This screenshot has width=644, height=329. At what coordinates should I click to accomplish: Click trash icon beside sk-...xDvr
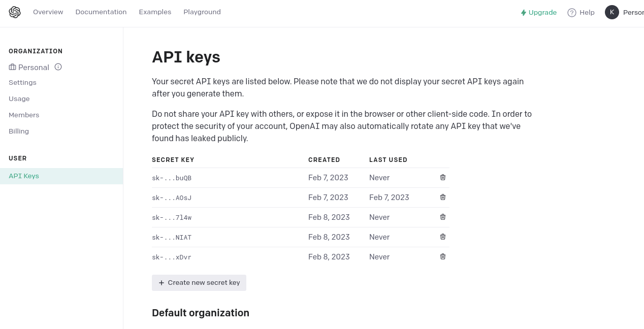click(443, 256)
